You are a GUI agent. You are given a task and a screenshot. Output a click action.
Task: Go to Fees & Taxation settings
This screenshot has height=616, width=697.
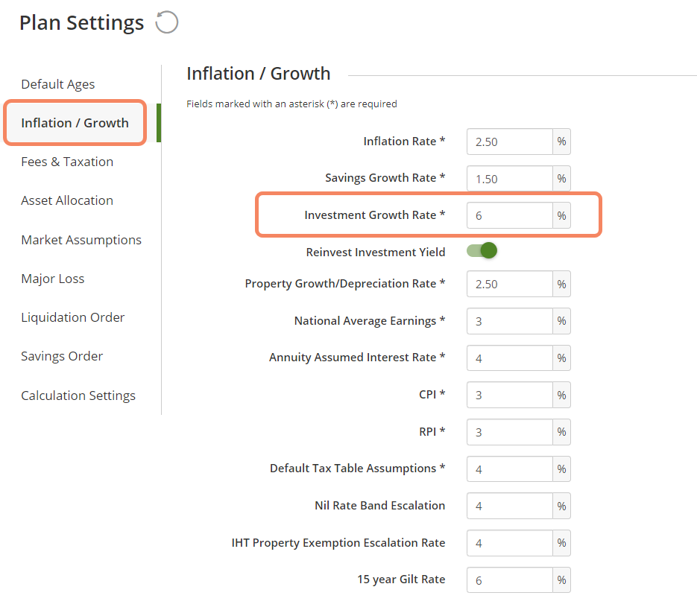pos(67,162)
